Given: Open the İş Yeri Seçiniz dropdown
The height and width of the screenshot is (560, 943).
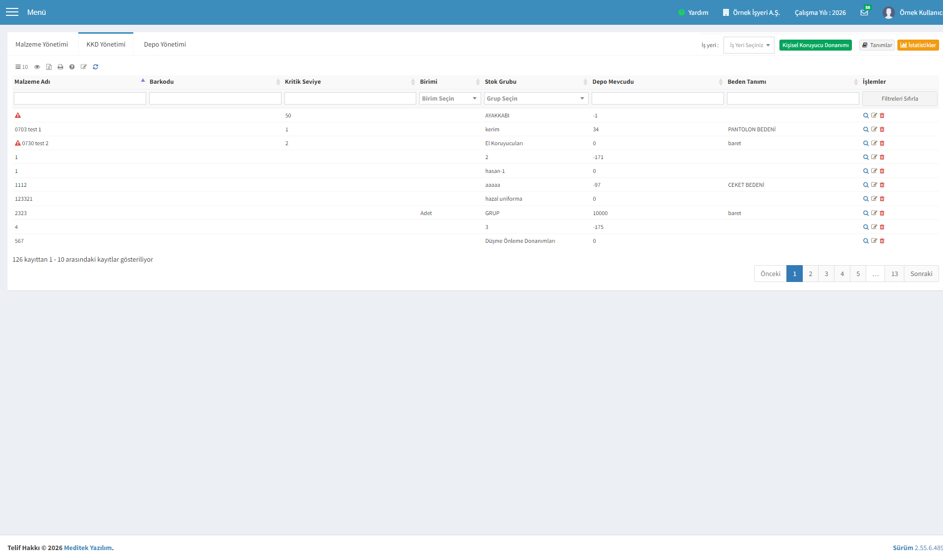Looking at the screenshot, I should click(749, 45).
